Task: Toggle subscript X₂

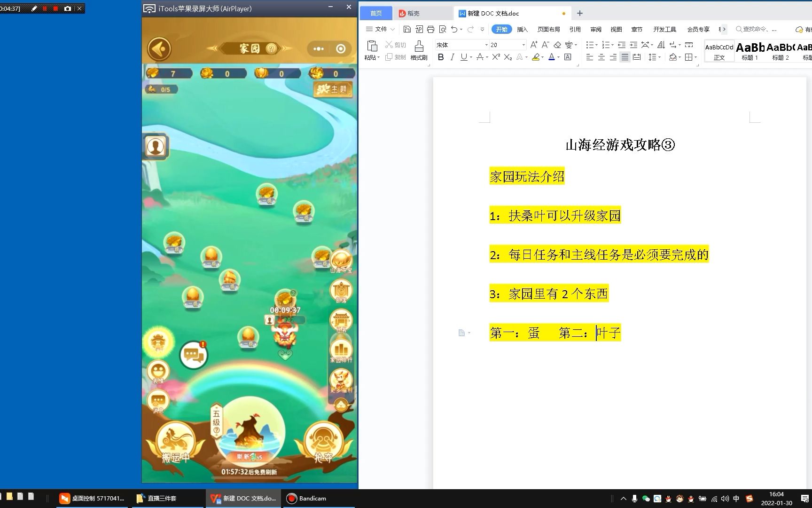Action: (508, 57)
